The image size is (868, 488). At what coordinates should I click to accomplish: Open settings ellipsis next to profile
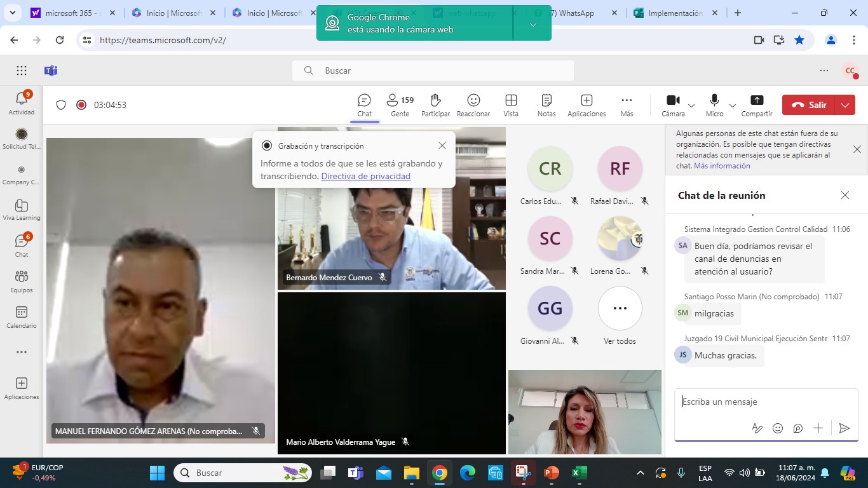coord(824,71)
